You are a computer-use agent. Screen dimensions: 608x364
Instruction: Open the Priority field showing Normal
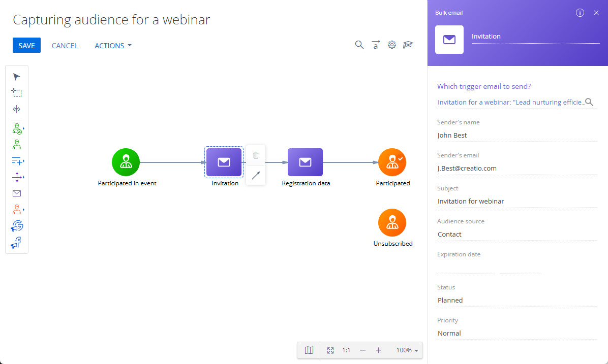coord(518,333)
